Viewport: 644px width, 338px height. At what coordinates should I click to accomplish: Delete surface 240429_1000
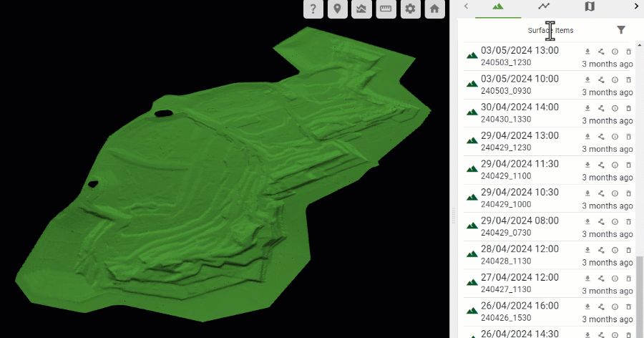click(628, 193)
